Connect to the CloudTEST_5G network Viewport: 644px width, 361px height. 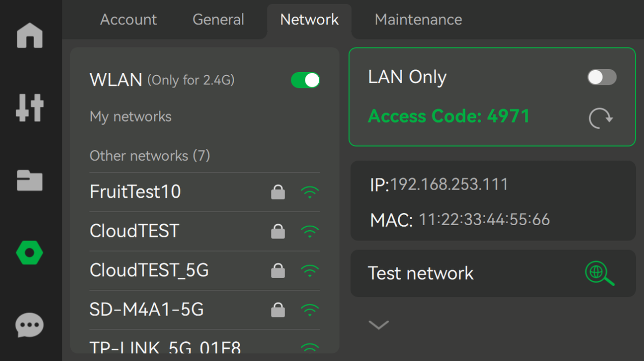pos(205,270)
